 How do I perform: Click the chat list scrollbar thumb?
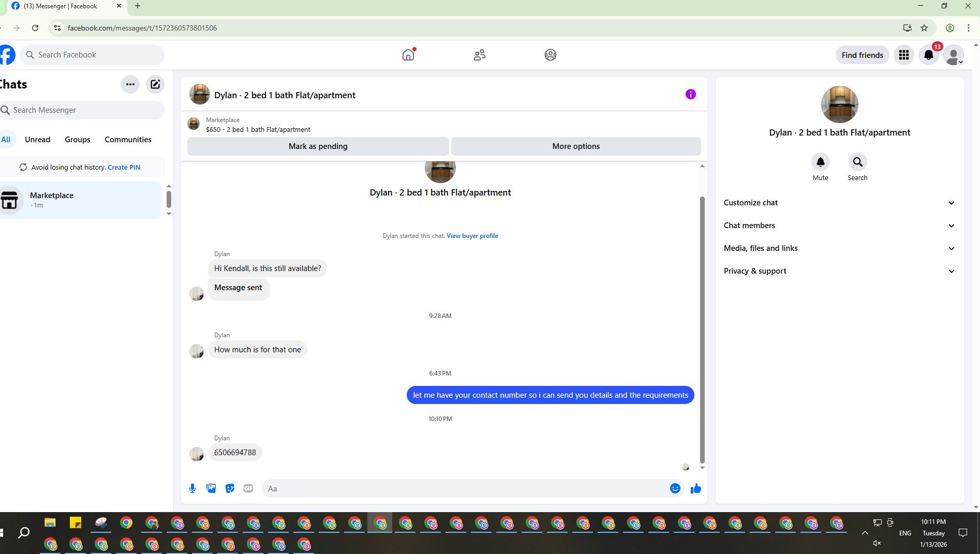pyautogui.click(x=169, y=199)
